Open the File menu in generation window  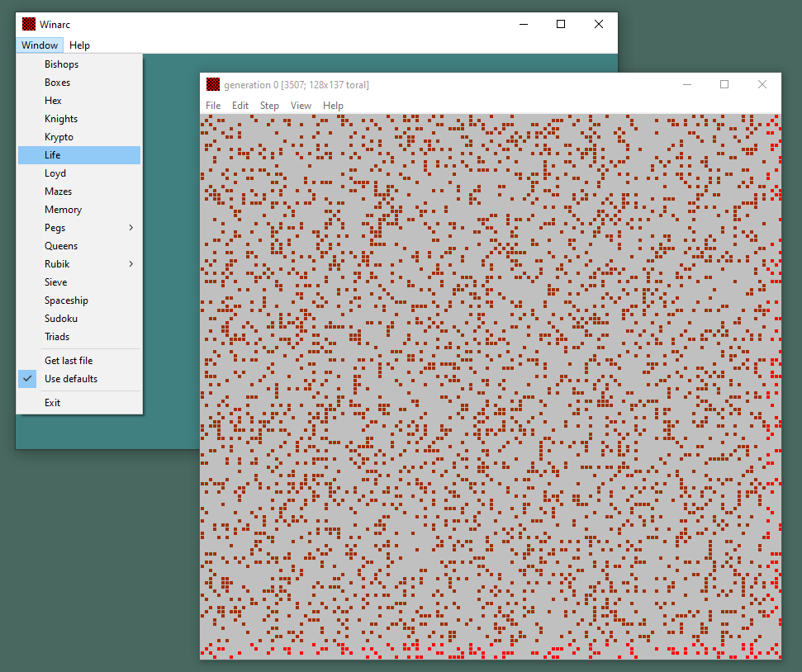[x=213, y=106]
